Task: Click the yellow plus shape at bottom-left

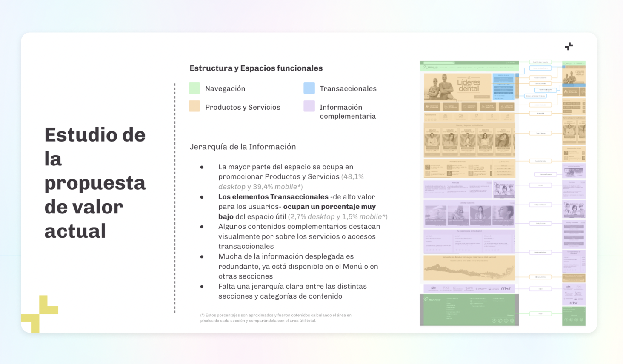Action: click(41, 313)
